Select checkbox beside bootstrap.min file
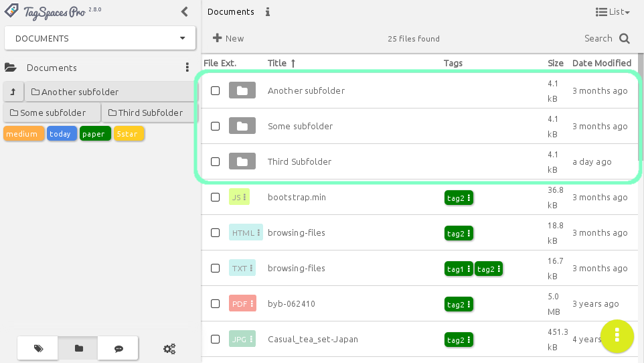 (216, 197)
